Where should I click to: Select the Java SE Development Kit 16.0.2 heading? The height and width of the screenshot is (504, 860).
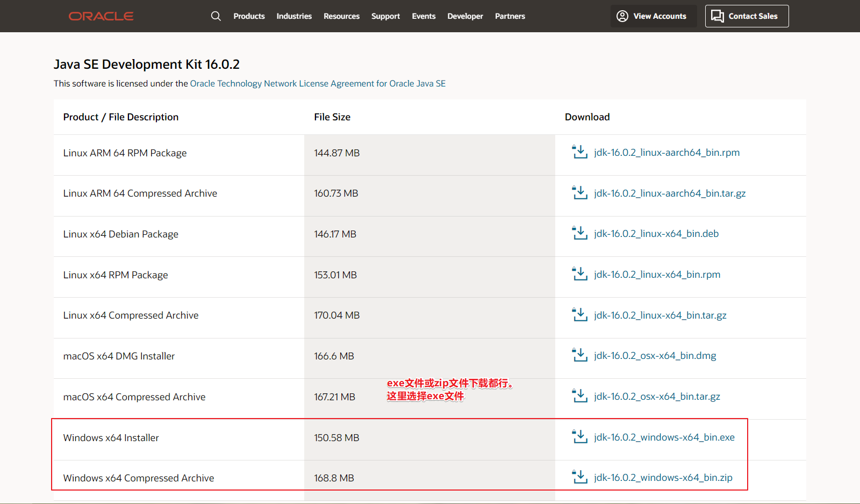tap(147, 64)
